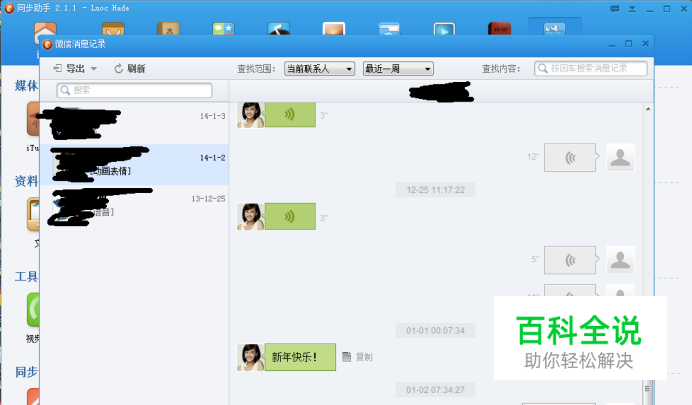
Task: Select the contact dated 13-12-25
Action: pyautogui.click(x=134, y=205)
